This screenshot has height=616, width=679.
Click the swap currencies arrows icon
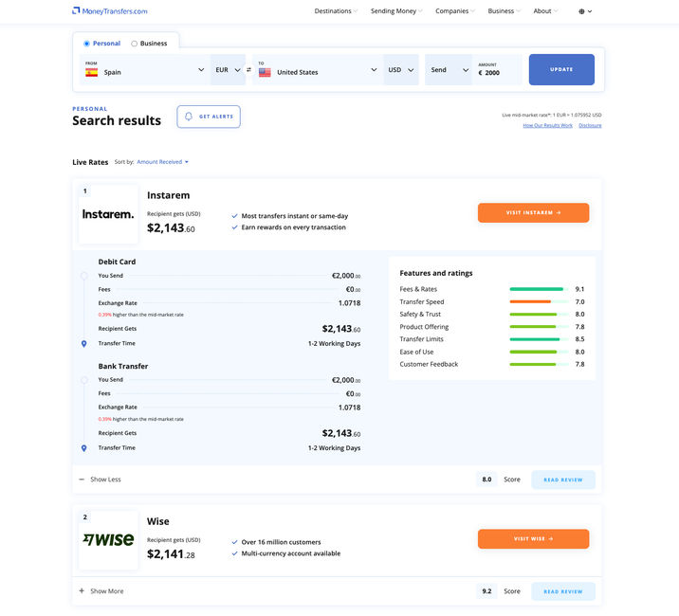tap(249, 70)
